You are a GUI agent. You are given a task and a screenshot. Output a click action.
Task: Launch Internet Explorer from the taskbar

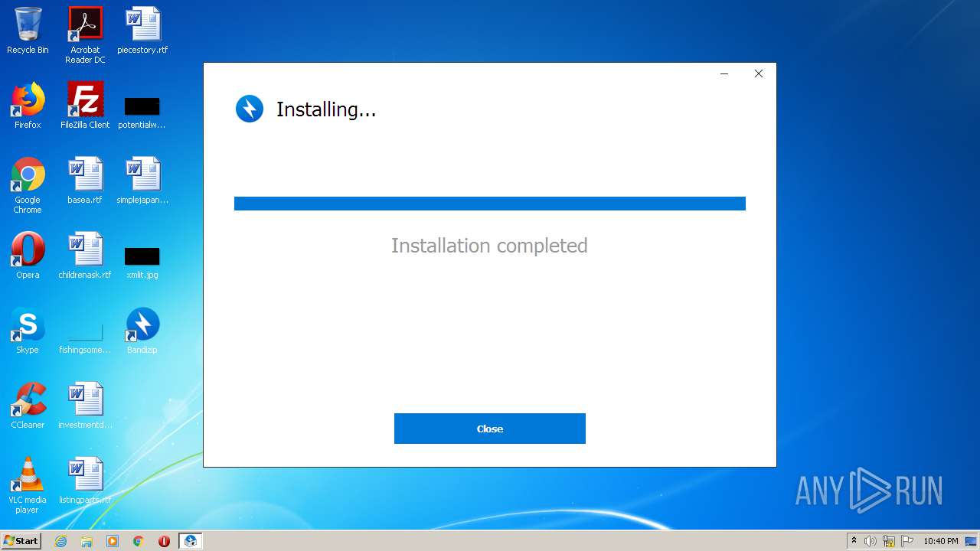tap(61, 541)
